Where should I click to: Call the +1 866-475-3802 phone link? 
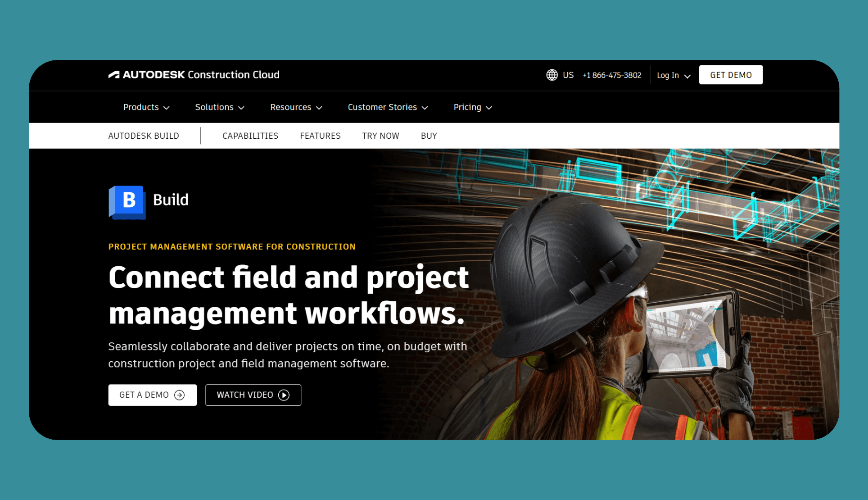tap(612, 75)
